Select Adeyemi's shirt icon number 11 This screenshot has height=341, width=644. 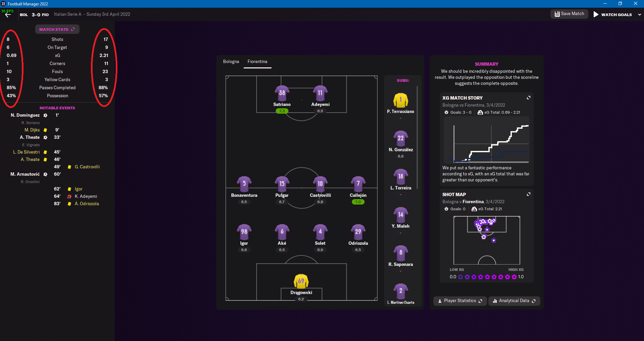[x=320, y=93]
